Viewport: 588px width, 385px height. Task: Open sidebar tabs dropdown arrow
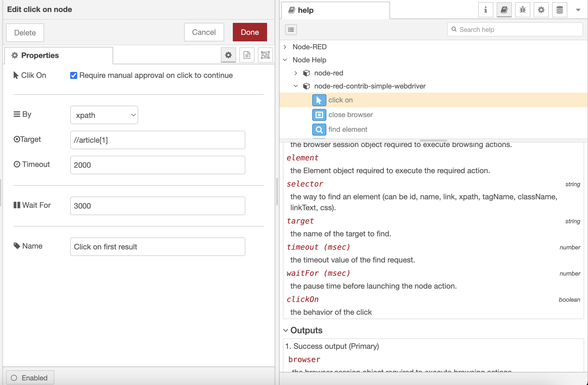pyautogui.click(x=578, y=10)
